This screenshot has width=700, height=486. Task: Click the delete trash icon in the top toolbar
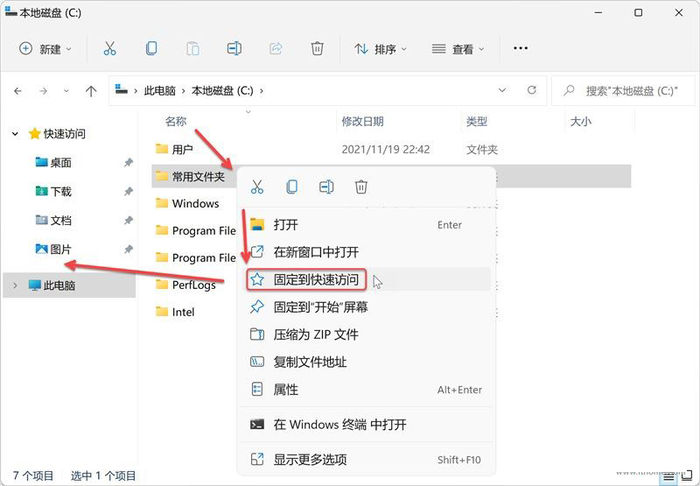point(317,48)
